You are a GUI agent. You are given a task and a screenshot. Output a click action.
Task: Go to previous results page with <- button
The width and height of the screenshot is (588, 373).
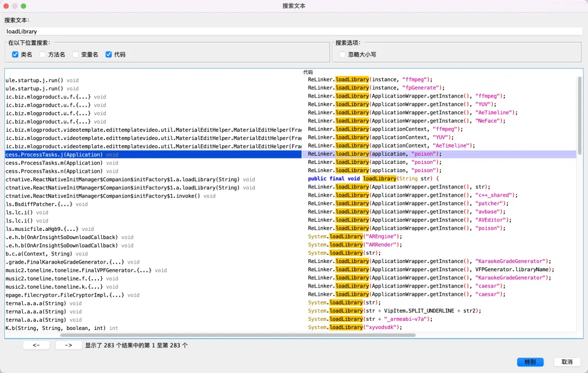coord(36,345)
